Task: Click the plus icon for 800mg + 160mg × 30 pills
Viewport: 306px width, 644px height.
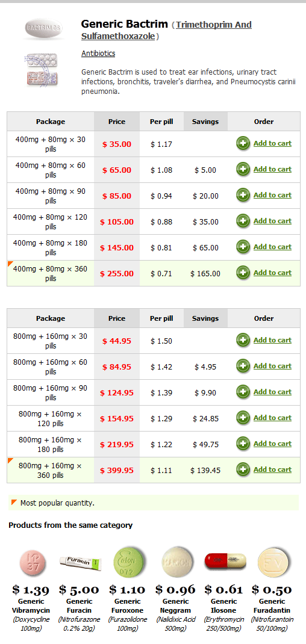Action: pos(243,340)
